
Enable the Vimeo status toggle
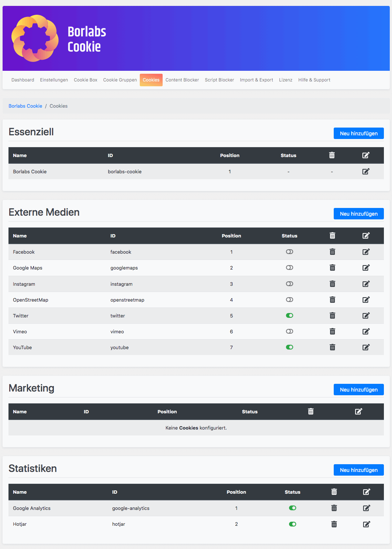pyautogui.click(x=289, y=331)
